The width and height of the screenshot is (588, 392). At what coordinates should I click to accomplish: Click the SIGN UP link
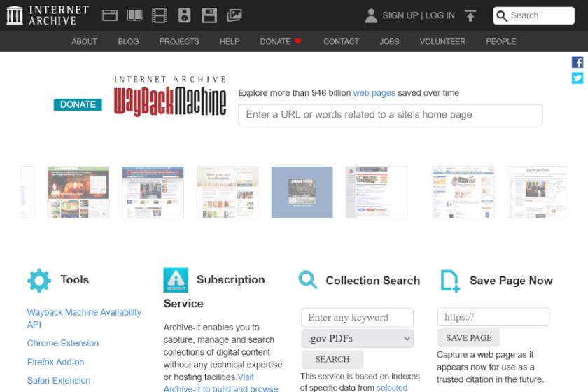pyautogui.click(x=400, y=15)
